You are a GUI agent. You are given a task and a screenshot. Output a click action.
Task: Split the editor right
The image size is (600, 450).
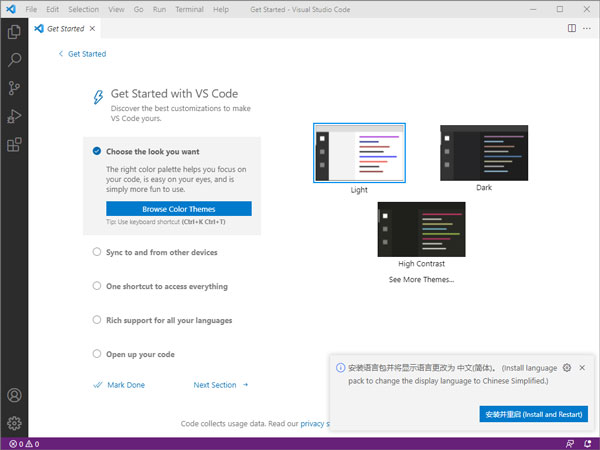572,28
